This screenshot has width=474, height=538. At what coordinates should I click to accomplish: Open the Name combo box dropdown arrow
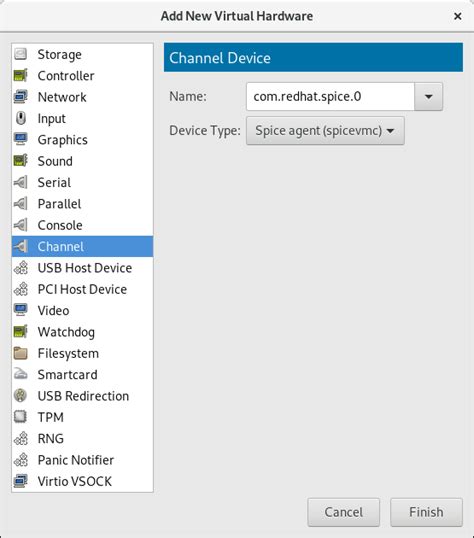point(428,96)
